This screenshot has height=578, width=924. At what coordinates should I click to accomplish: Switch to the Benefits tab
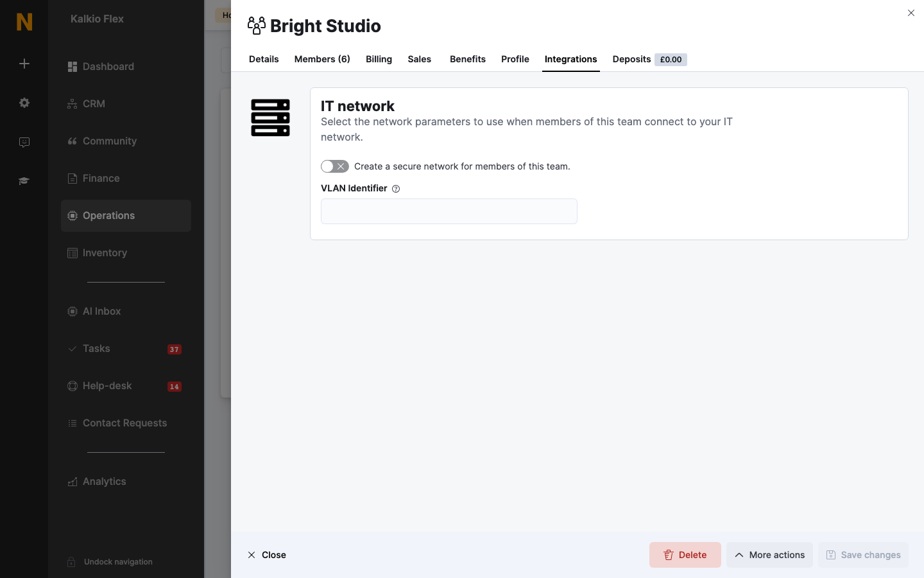pyautogui.click(x=468, y=59)
